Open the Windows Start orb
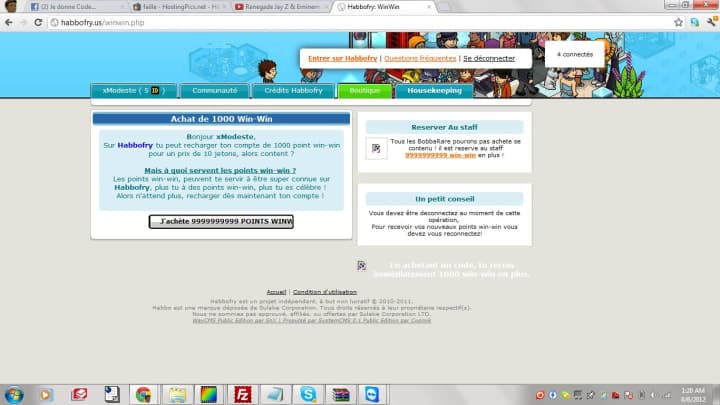Image resolution: width=720 pixels, height=405 pixels. click(x=14, y=394)
